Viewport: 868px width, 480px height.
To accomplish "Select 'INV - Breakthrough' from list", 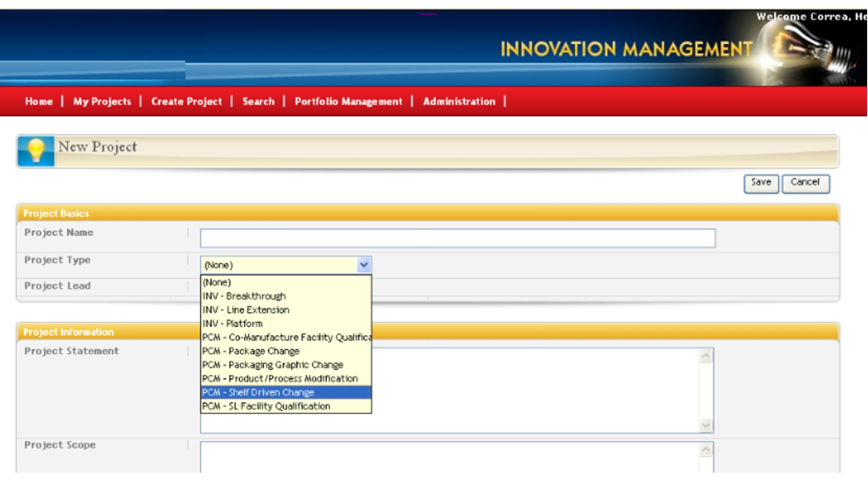I will 244,296.
